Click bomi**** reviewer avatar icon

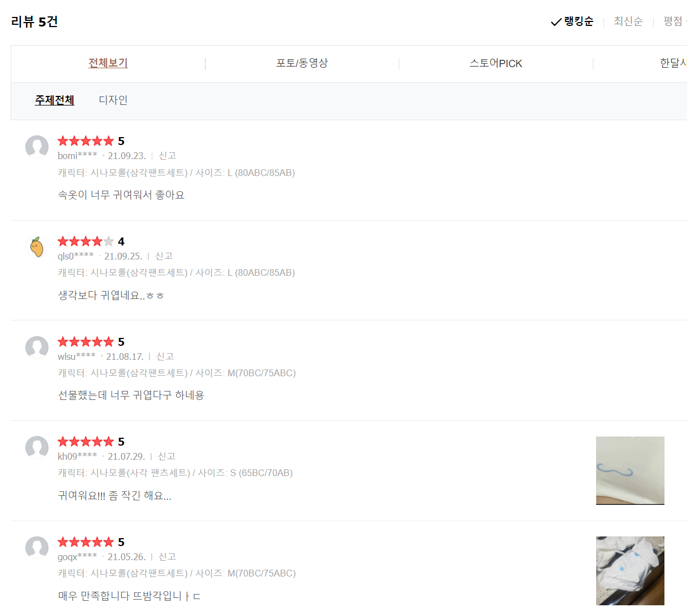coord(37,147)
